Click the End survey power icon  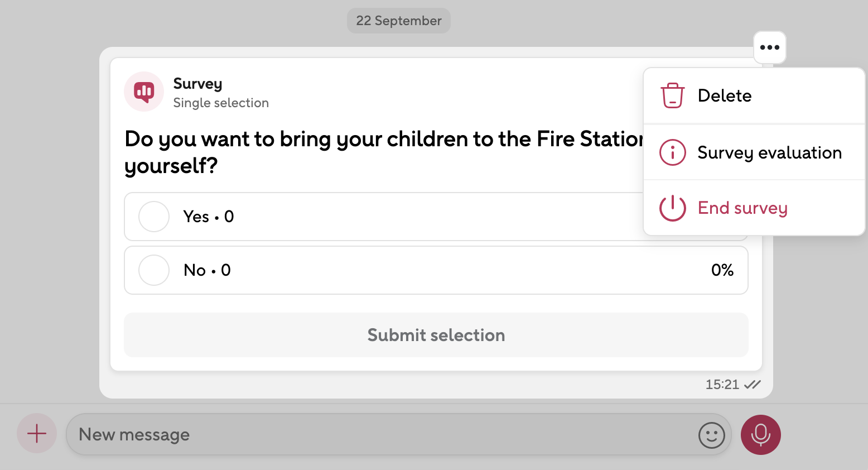(x=672, y=208)
